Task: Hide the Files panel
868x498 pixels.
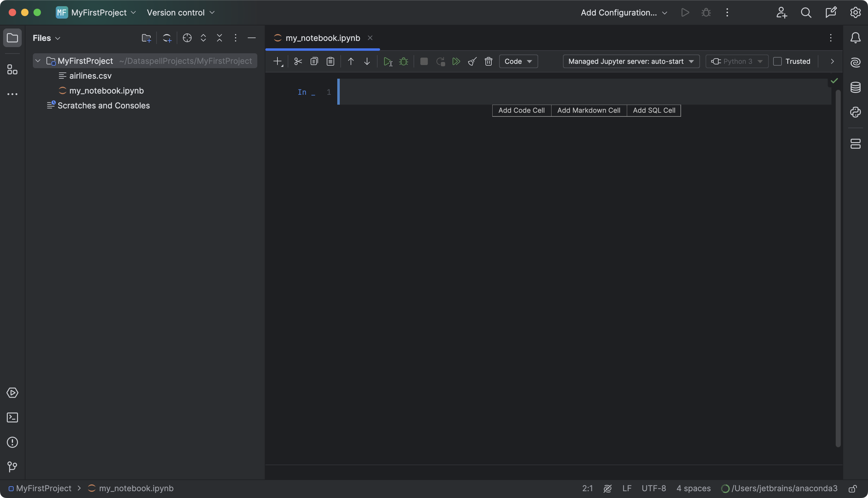Action: coord(252,37)
